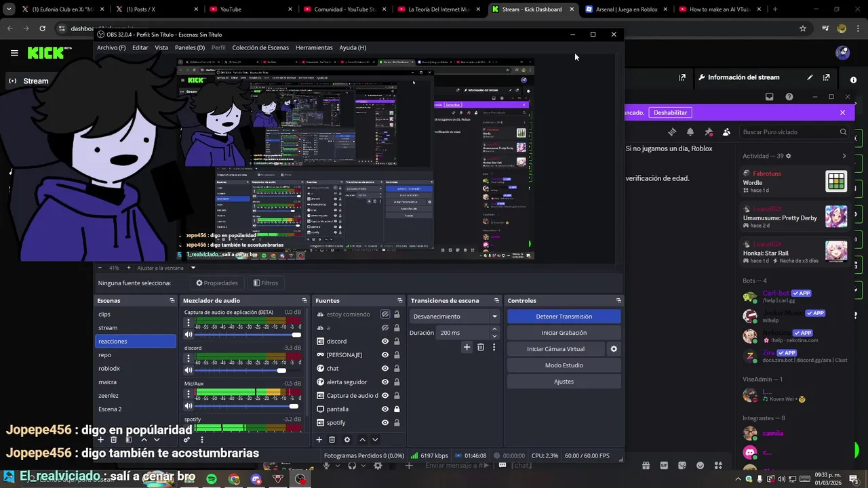Toggle the Discord member list icon
The height and width of the screenshot is (488, 868).
tap(726, 132)
